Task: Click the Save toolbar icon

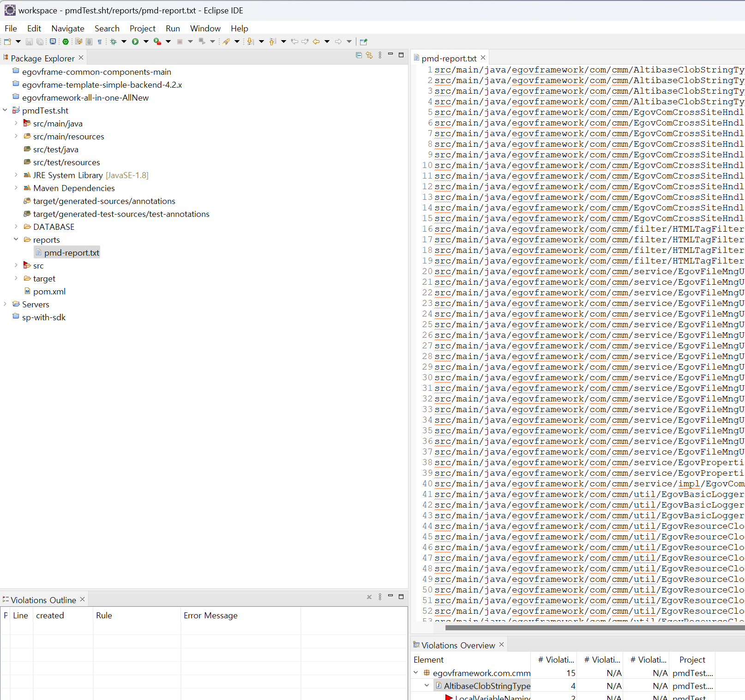Action: (29, 42)
